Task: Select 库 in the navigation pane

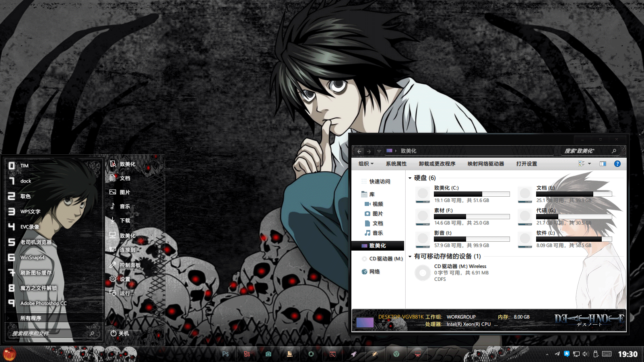Action: pyautogui.click(x=368, y=194)
